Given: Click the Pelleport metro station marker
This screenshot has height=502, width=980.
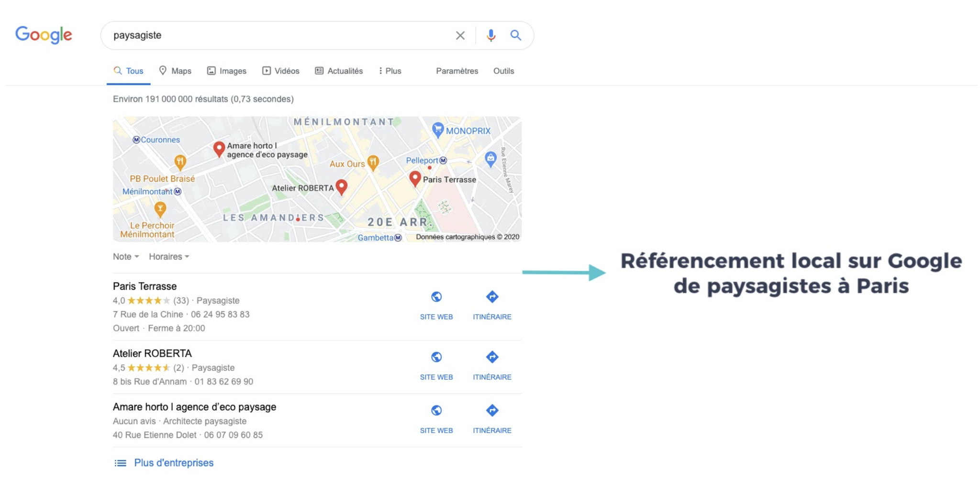Looking at the screenshot, I should point(443,160).
